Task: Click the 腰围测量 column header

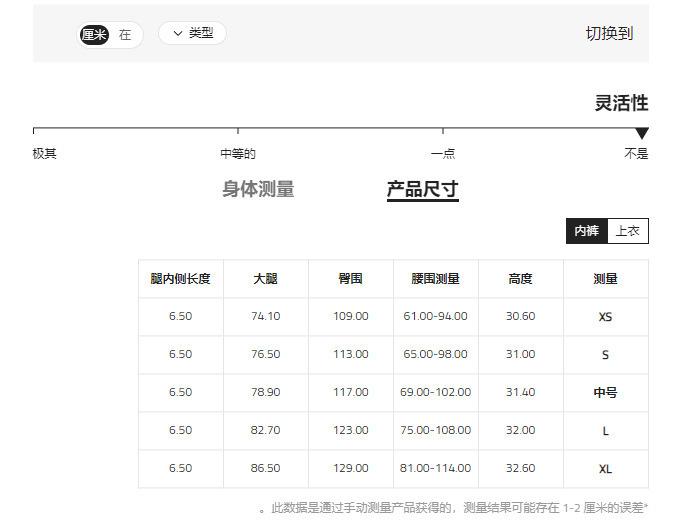Action: pos(435,279)
